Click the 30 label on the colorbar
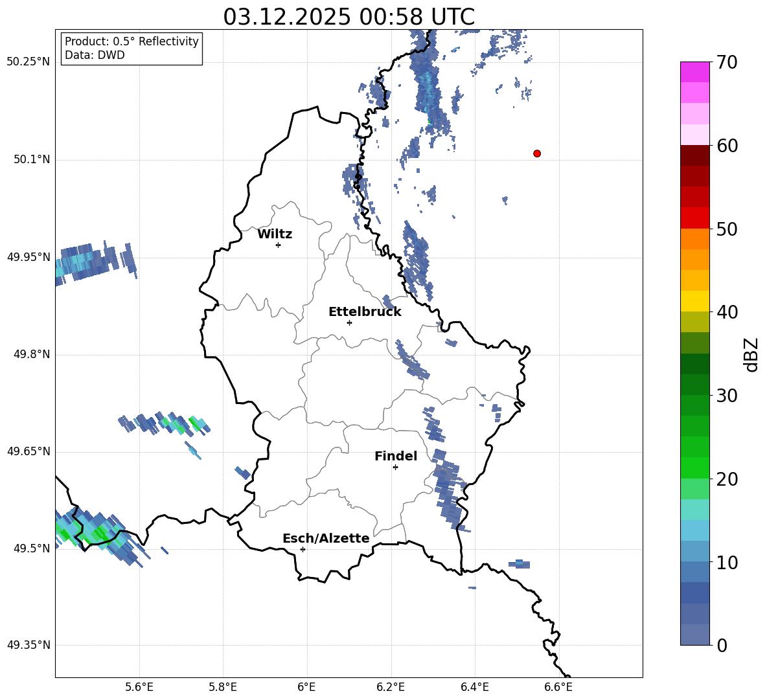The height and width of the screenshot is (700, 767). tap(727, 396)
